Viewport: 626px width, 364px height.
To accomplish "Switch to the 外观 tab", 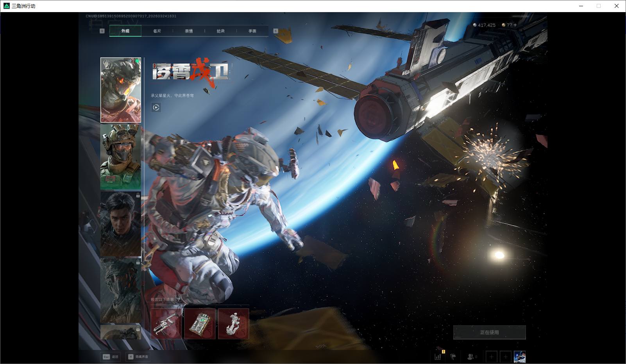I will (x=125, y=31).
